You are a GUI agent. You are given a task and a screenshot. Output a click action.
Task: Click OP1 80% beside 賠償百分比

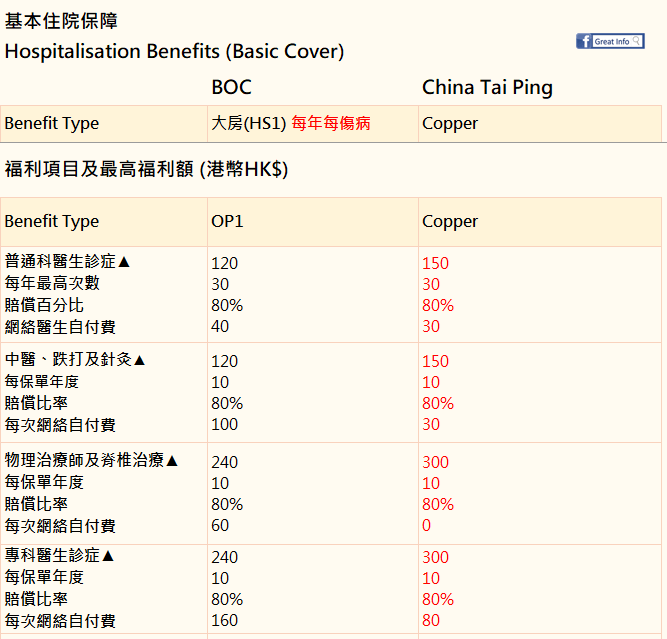point(227,305)
